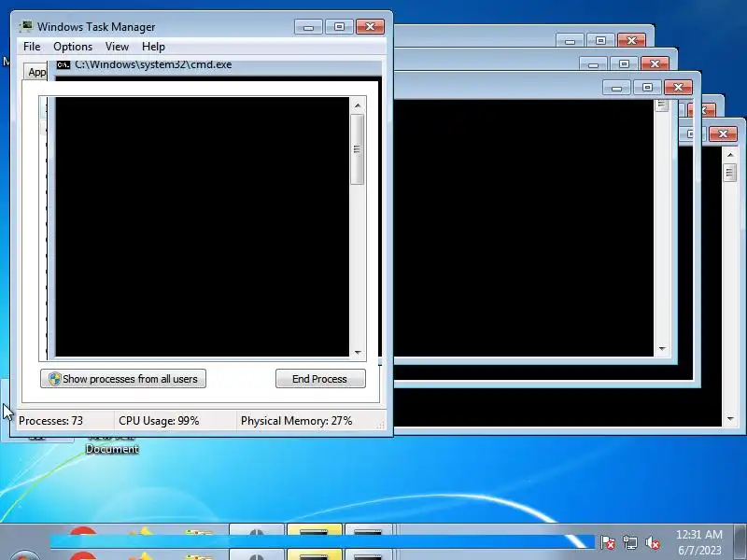Screen dimensions: 747x560
Task: Open the File menu in Task Manager
Action: point(32,47)
